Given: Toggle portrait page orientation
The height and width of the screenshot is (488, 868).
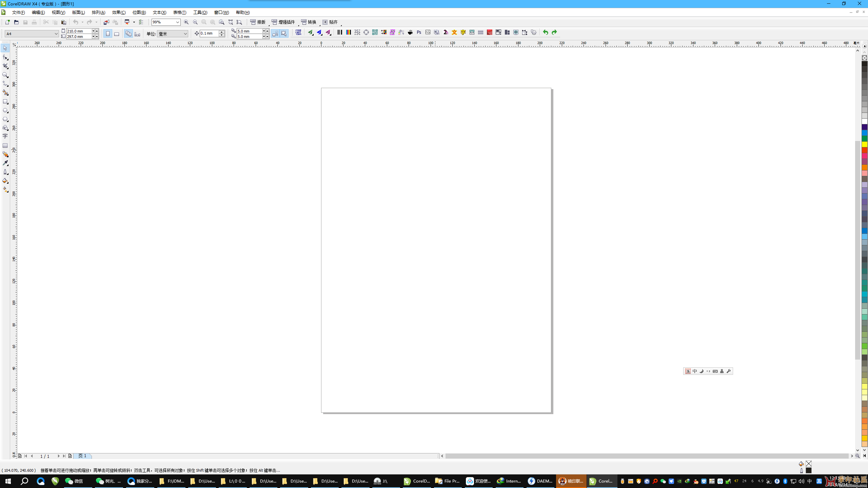Looking at the screenshot, I should tap(108, 34).
